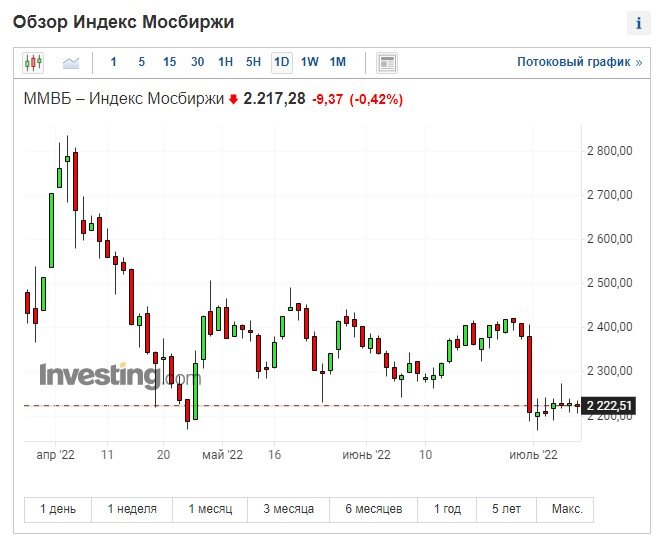Screen dimensions: 666x548
Task: Switch to the area chart icon
Action: pyautogui.click(x=71, y=63)
